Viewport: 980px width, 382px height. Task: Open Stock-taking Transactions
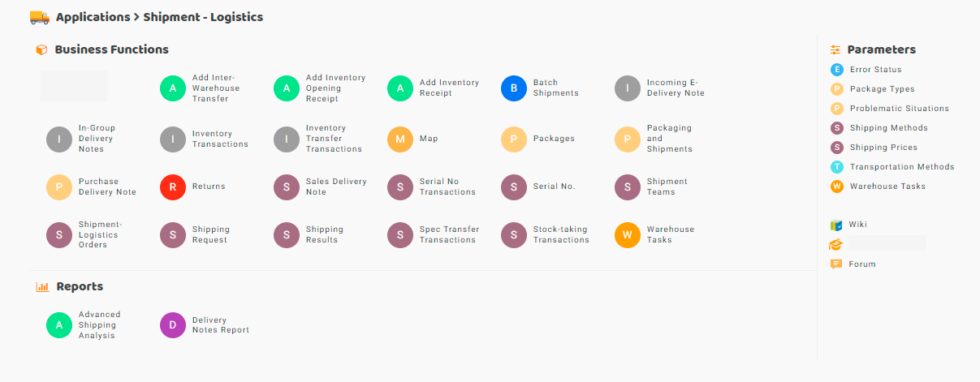(x=561, y=235)
